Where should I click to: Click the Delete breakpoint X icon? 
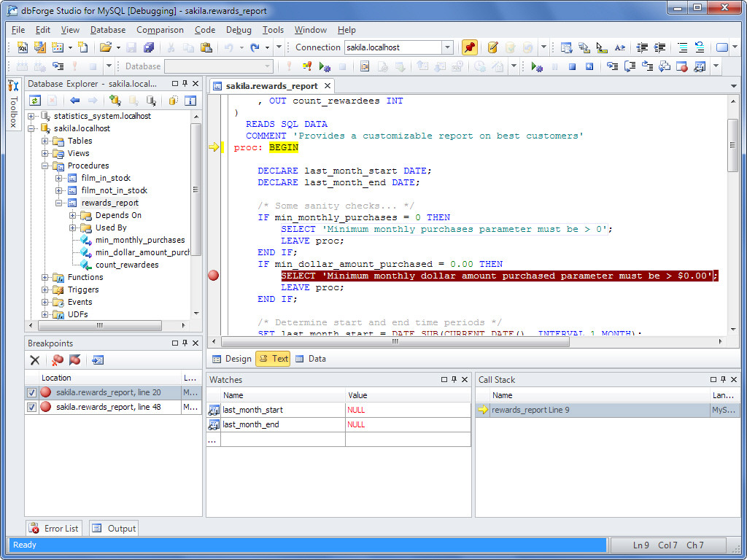tap(35, 360)
